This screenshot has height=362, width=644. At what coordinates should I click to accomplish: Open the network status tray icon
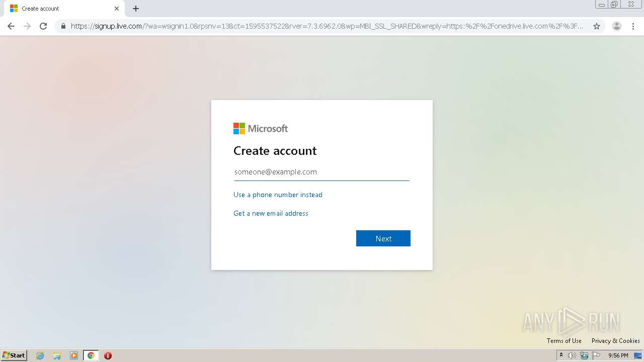[584, 355]
